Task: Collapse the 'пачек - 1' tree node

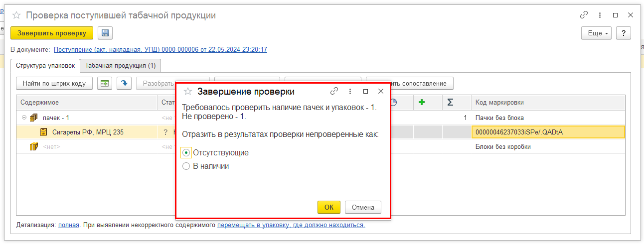Action: tap(23, 118)
